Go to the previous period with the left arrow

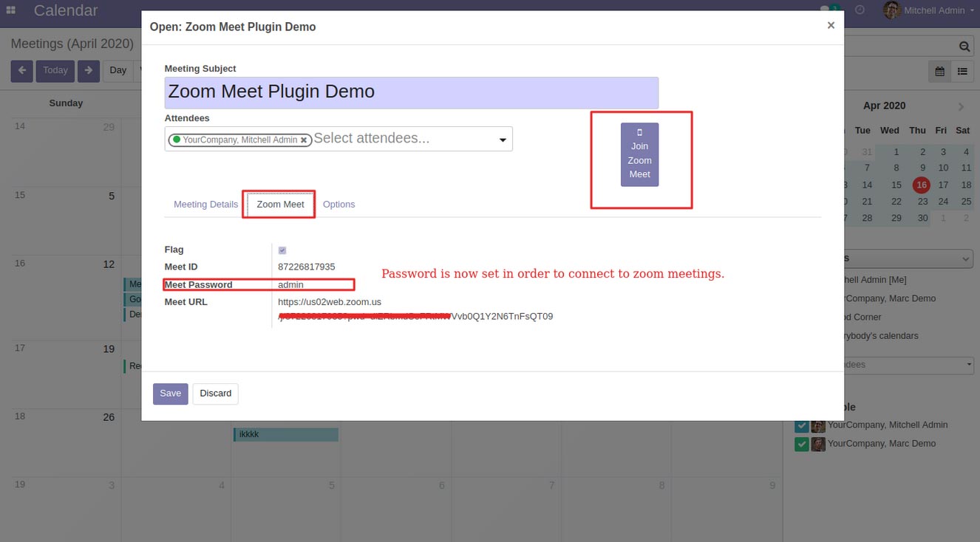21,71
